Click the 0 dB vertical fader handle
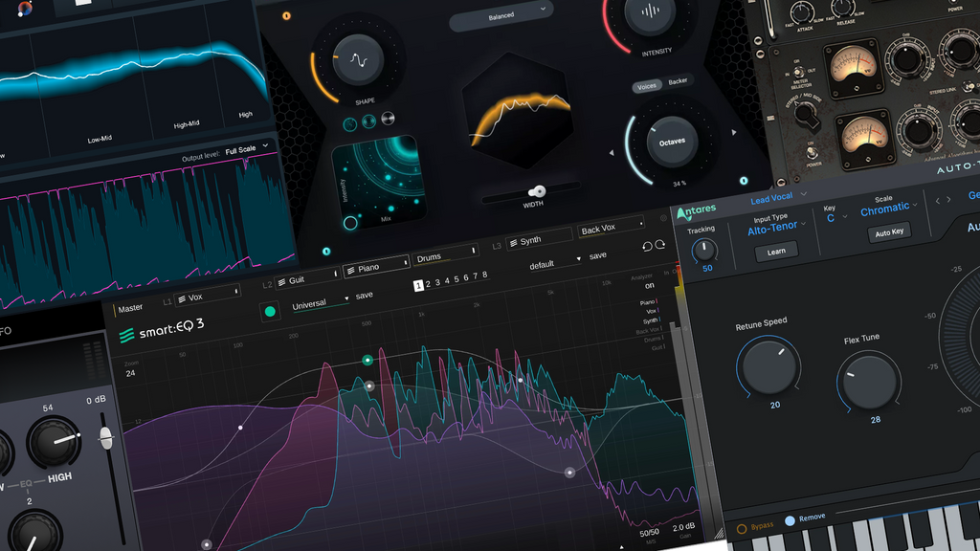 coord(106,438)
